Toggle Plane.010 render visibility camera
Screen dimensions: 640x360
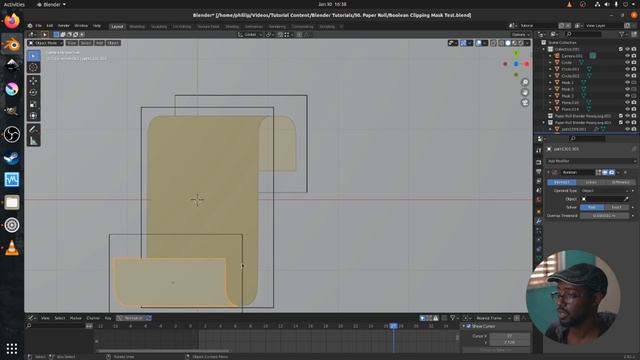point(634,102)
